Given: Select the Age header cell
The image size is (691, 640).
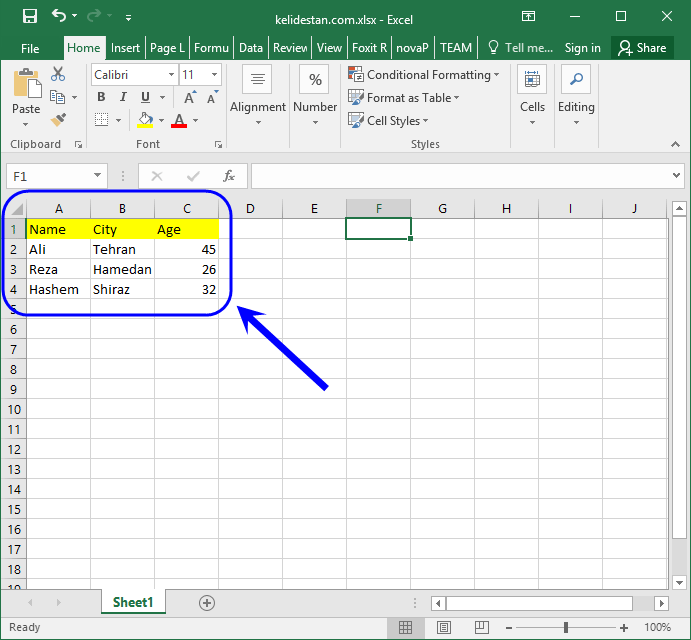Looking at the screenshot, I should (x=186, y=229).
